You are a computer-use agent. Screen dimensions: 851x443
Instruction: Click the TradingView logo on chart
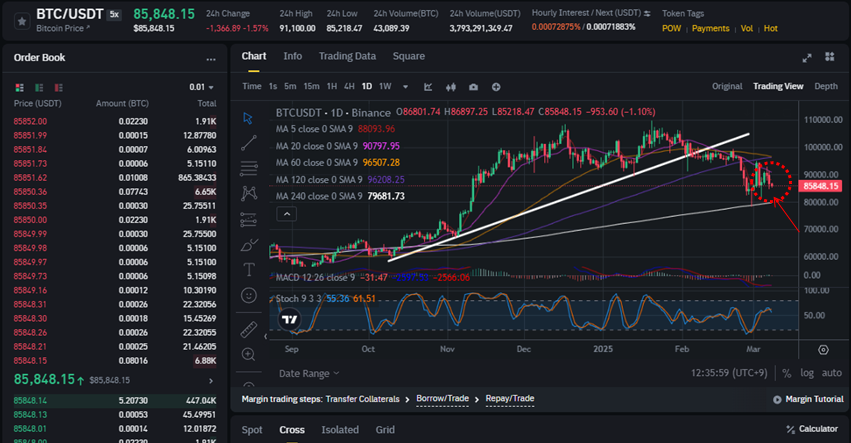tap(290, 319)
